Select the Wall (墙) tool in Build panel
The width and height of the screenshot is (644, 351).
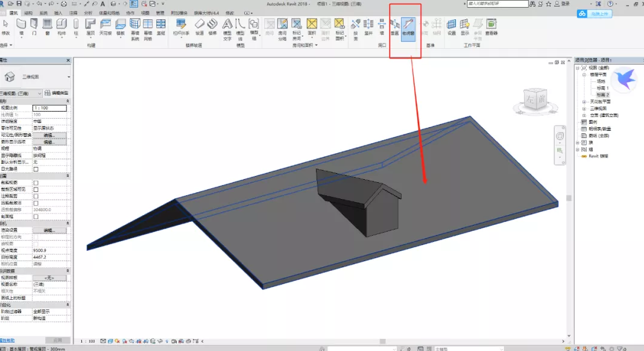tap(21, 27)
